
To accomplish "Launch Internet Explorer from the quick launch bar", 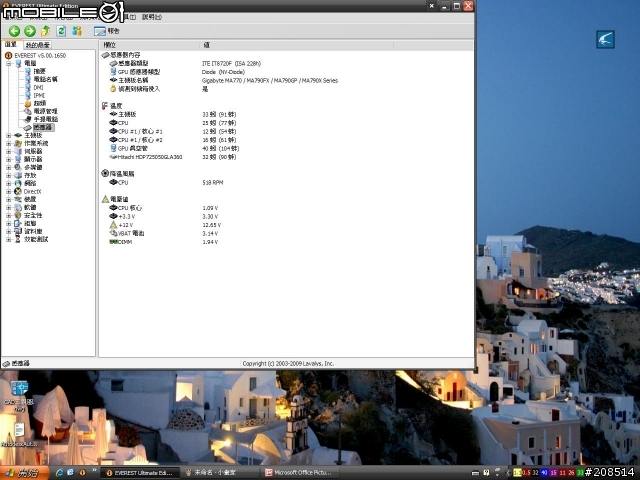I will coord(60,473).
